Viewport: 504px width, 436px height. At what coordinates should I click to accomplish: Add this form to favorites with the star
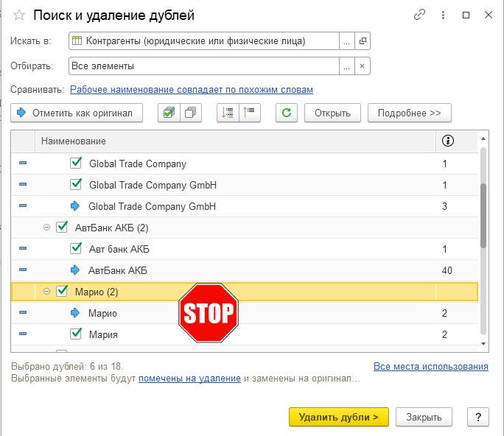(x=20, y=15)
